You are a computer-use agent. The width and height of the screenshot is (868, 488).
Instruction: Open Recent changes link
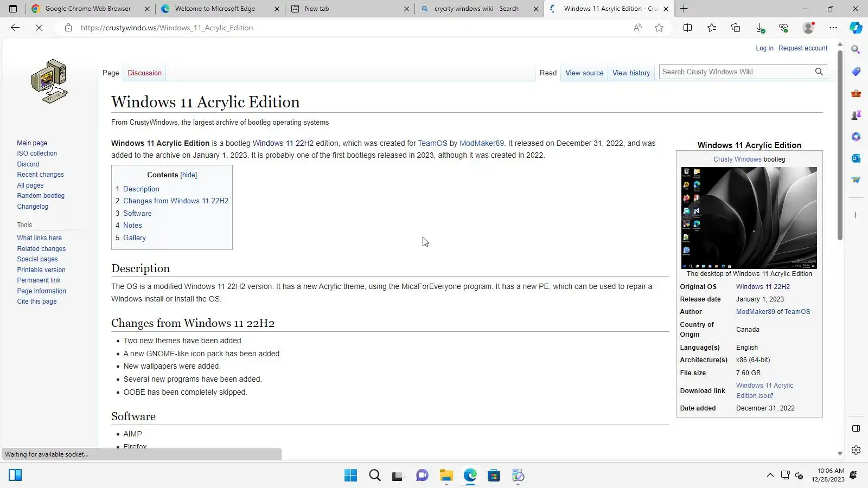point(40,175)
